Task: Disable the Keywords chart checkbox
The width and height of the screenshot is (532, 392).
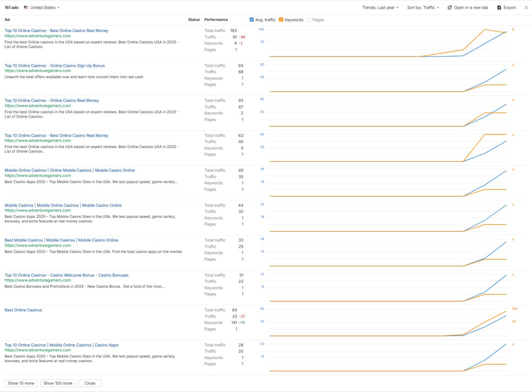Action: coord(281,20)
